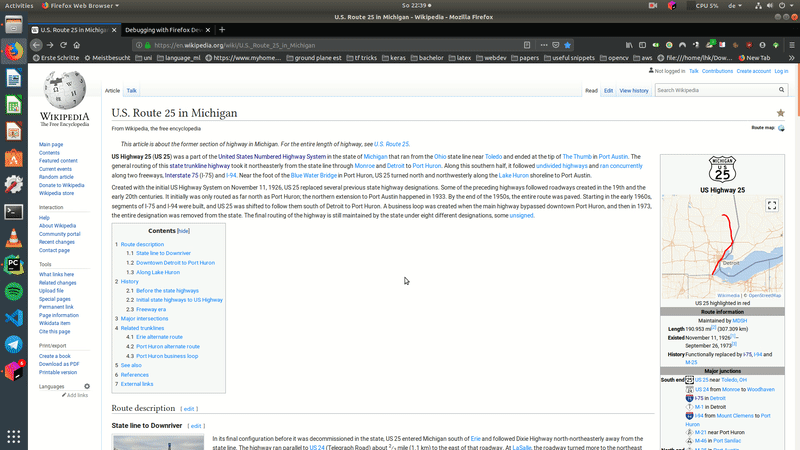800x450 pixels.
Task: Click the US 25 highway shield image
Action: click(x=722, y=169)
